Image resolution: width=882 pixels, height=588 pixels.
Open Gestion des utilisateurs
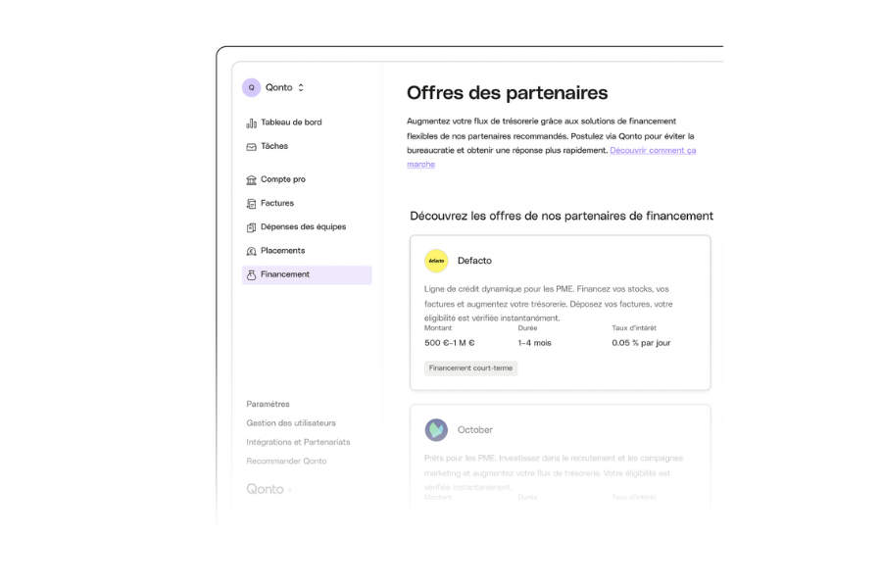[291, 423]
